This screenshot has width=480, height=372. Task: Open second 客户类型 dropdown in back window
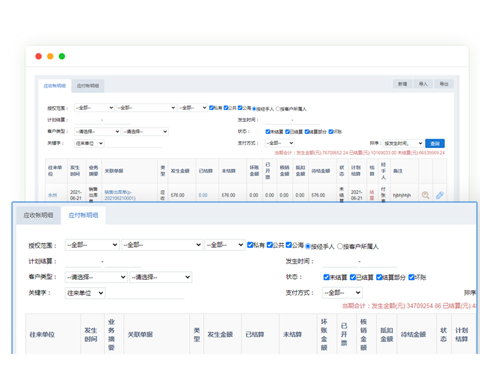click(145, 132)
